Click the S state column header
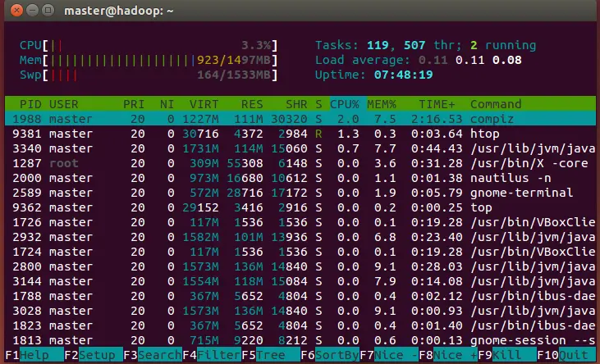 (x=318, y=104)
